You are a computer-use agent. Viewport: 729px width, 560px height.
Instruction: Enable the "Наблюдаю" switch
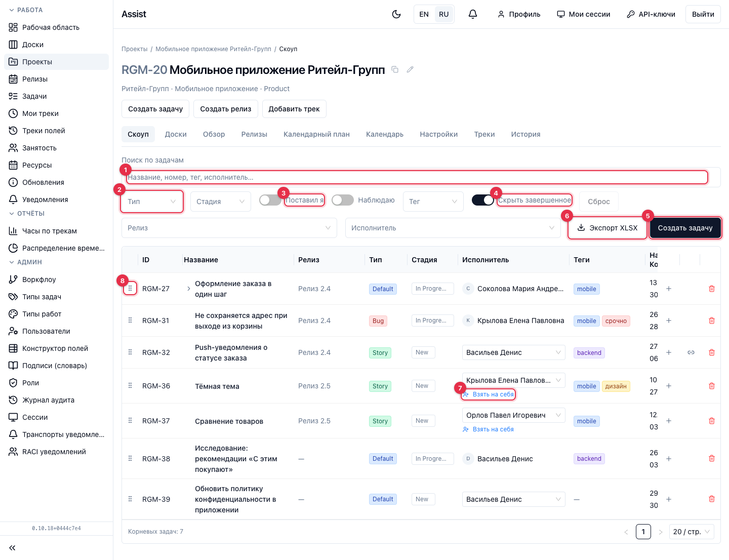(x=343, y=200)
